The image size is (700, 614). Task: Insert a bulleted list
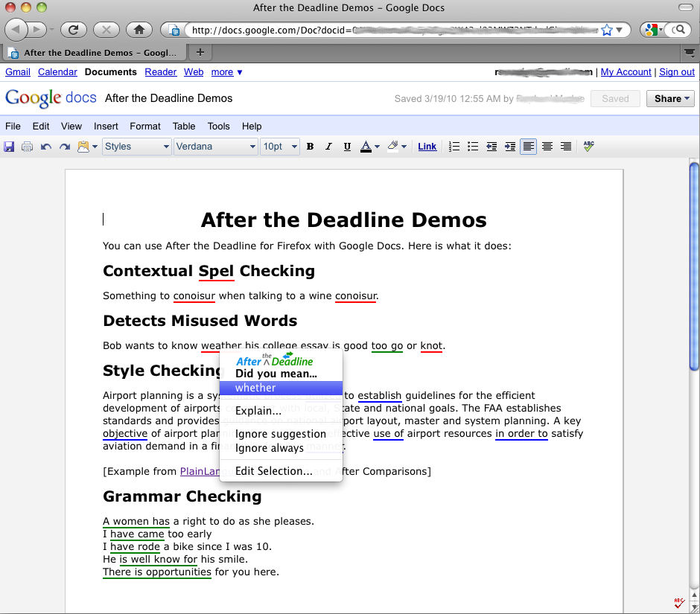tap(473, 147)
